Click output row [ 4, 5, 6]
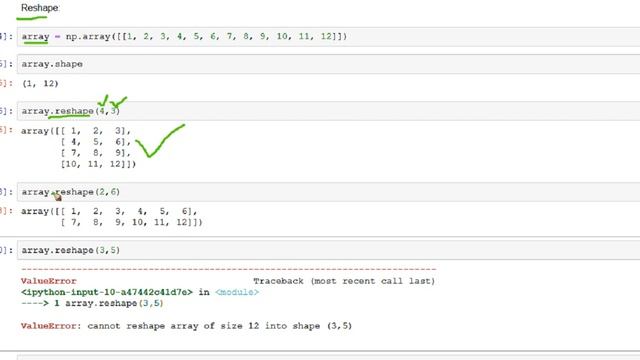Screen dimensions: 640x360 point(96,142)
